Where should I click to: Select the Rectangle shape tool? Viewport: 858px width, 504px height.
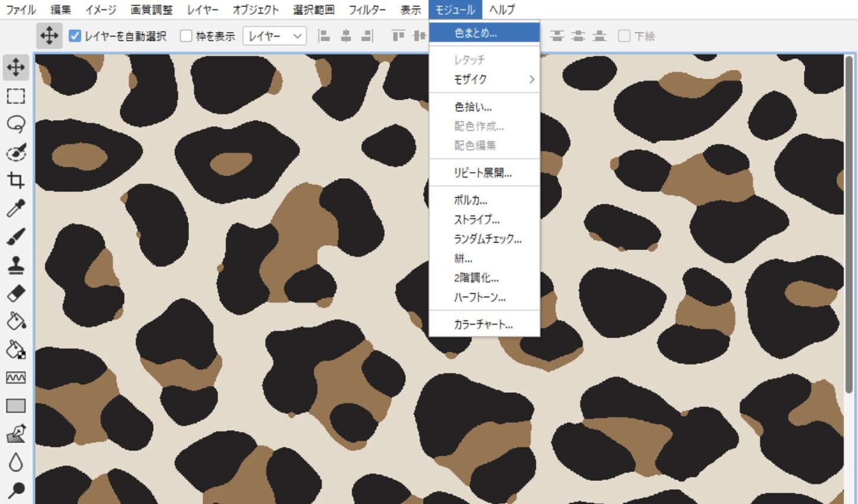[x=16, y=405]
